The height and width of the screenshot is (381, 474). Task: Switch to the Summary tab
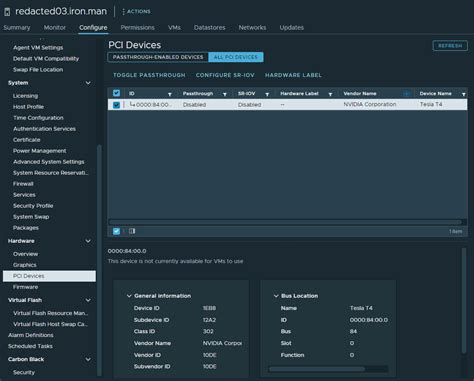tap(17, 28)
